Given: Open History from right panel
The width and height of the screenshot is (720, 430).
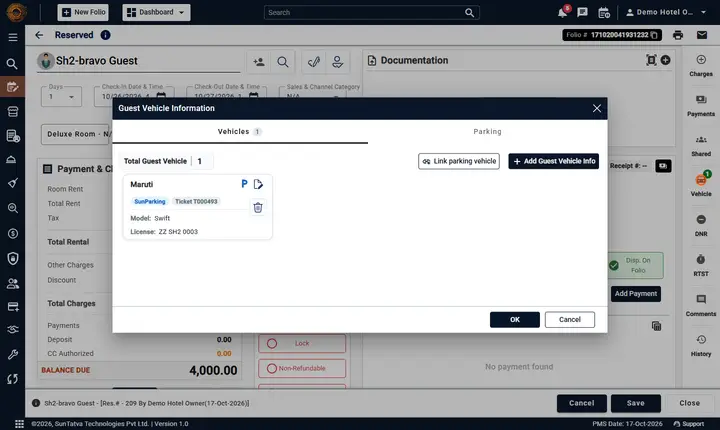Looking at the screenshot, I should [x=701, y=345].
